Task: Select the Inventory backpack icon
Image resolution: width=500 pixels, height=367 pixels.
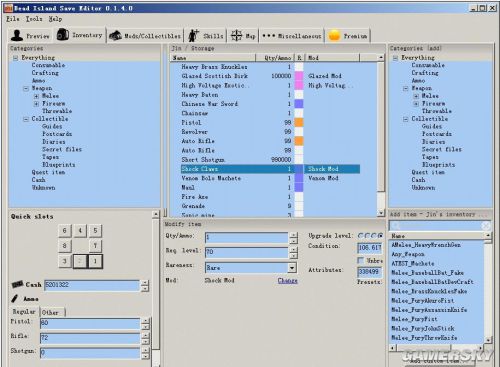Action: pyautogui.click(x=63, y=34)
